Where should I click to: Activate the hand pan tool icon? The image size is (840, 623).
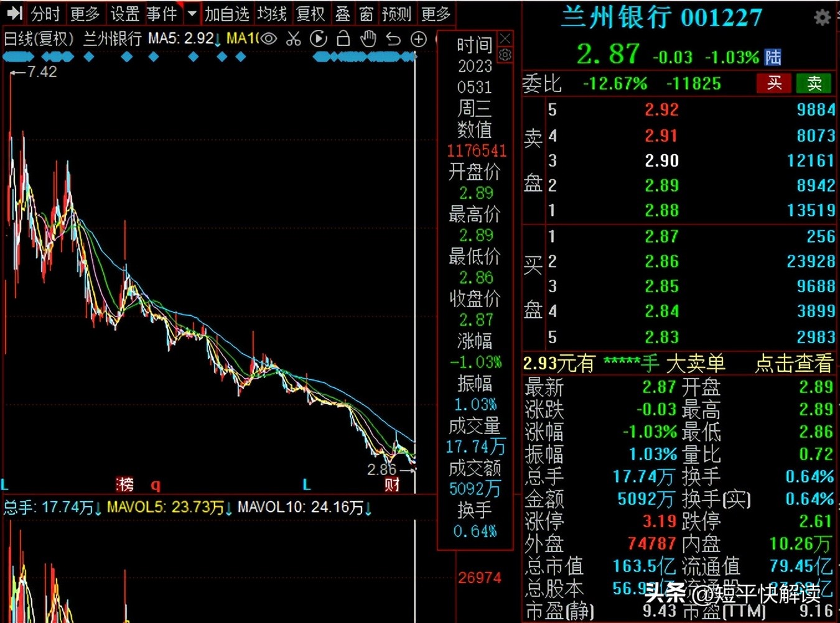[368, 39]
